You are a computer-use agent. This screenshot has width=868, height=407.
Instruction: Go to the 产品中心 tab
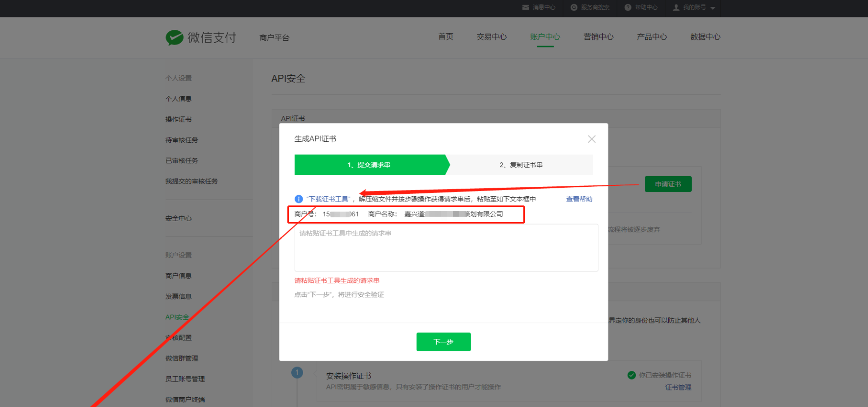tap(652, 37)
